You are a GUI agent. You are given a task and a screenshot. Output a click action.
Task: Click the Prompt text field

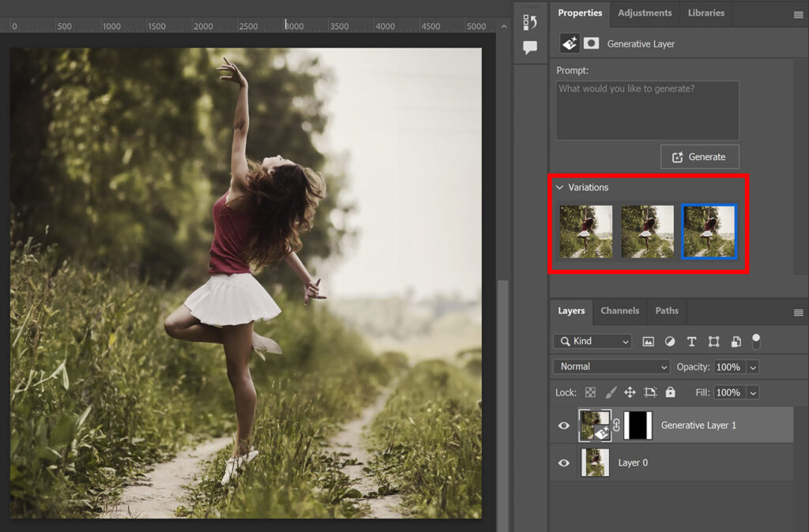(x=648, y=111)
